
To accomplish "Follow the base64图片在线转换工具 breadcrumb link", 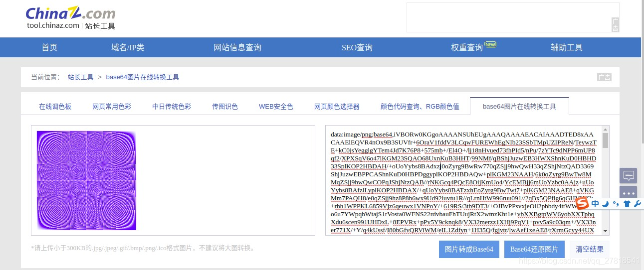I will click(143, 77).
